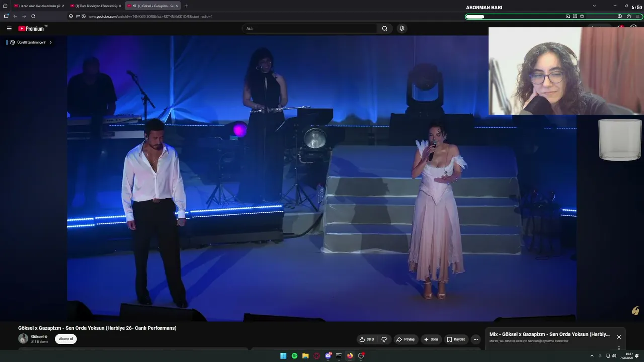Open Göksel channel avatar
The height and width of the screenshot is (362, 644).
[23, 339]
